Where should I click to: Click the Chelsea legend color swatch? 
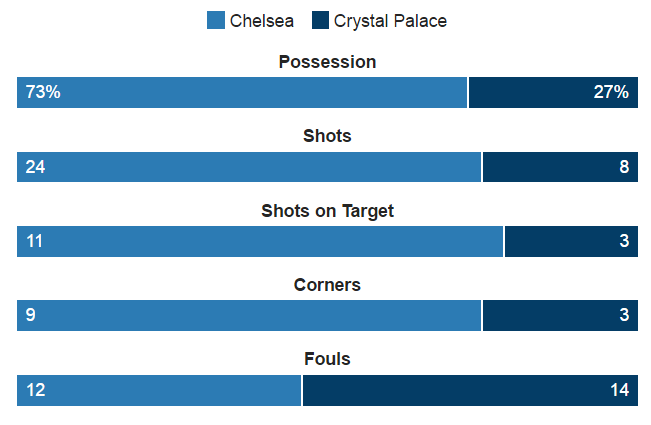pyautogui.click(x=216, y=20)
